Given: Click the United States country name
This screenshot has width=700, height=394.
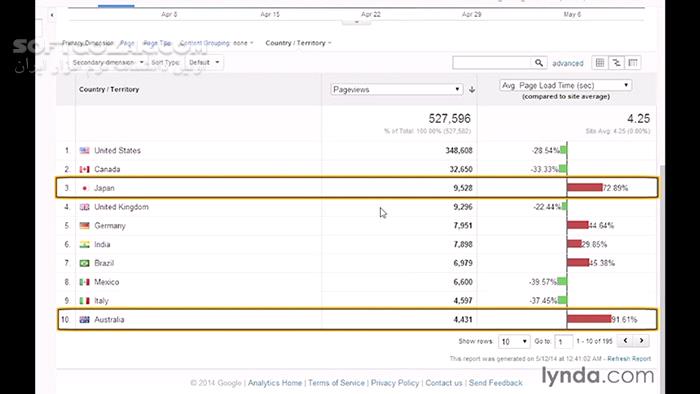Looking at the screenshot, I should tap(117, 151).
